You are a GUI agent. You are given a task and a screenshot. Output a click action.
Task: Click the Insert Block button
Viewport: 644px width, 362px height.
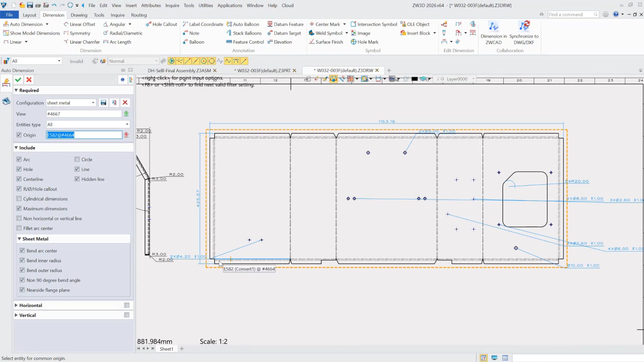click(415, 33)
